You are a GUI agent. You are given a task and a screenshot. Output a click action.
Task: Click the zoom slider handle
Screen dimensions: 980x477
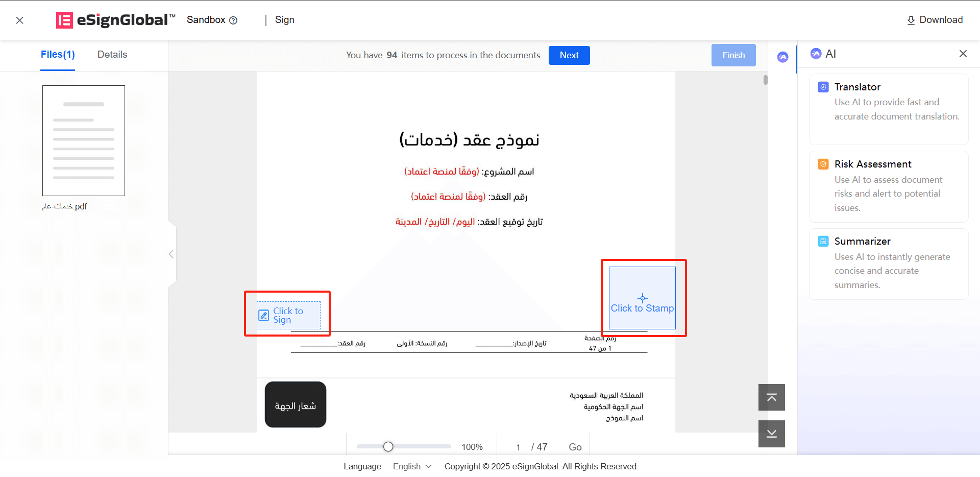pos(388,447)
